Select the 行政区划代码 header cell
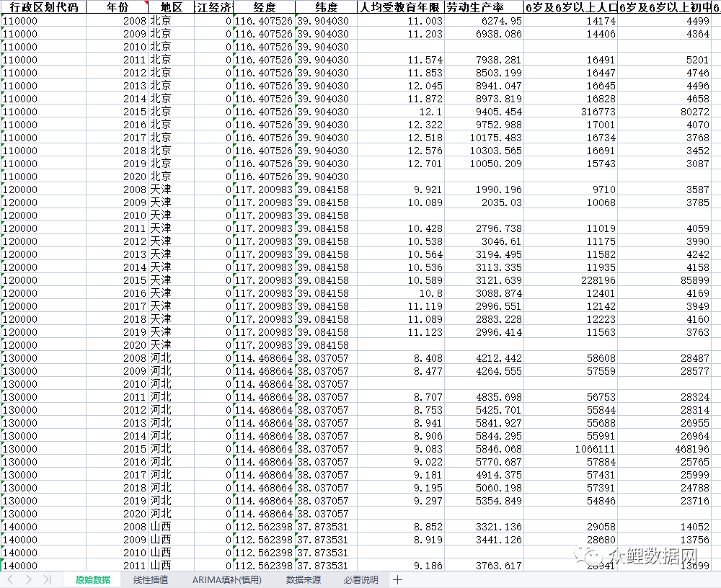Viewport: 721px width, 588px height. pos(43,7)
